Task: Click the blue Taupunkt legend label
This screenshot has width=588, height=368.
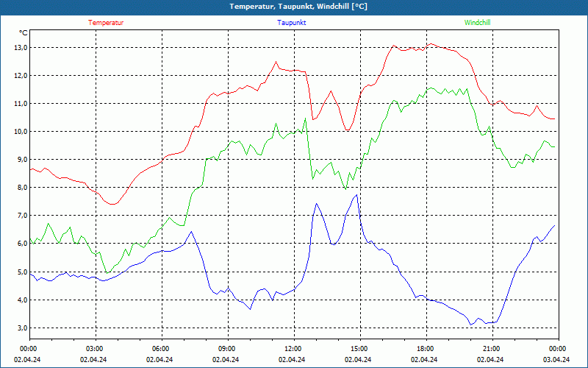Action: [291, 23]
